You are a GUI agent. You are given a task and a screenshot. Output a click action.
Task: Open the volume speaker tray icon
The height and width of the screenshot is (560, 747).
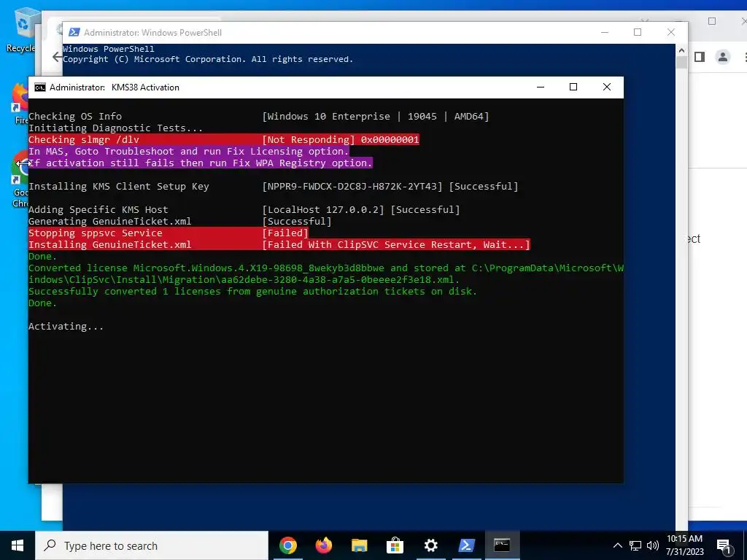[653, 545]
